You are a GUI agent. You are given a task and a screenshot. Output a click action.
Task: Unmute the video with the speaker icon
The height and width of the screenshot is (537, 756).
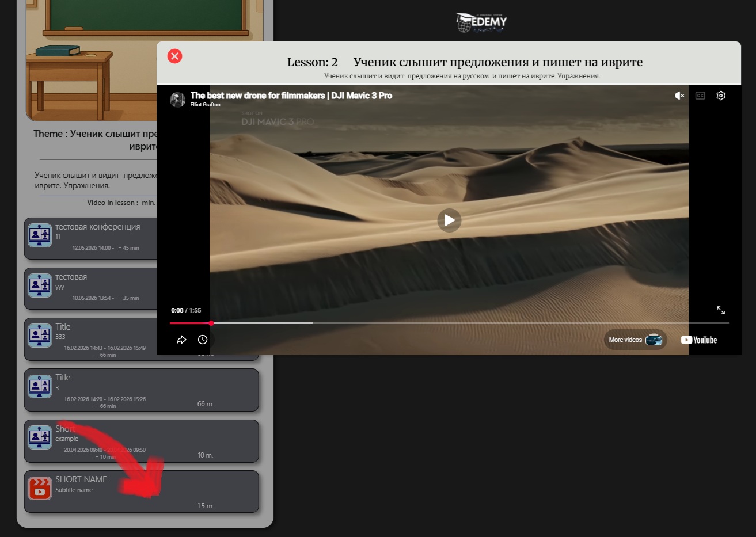point(679,96)
